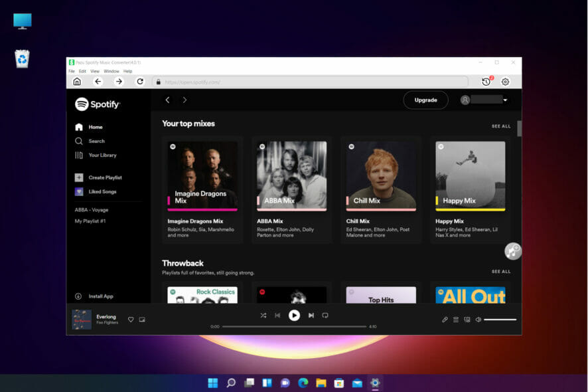The height and width of the screenshot is (392, 588).
Task: Skip to the previous track
Action: coord(277,316)
